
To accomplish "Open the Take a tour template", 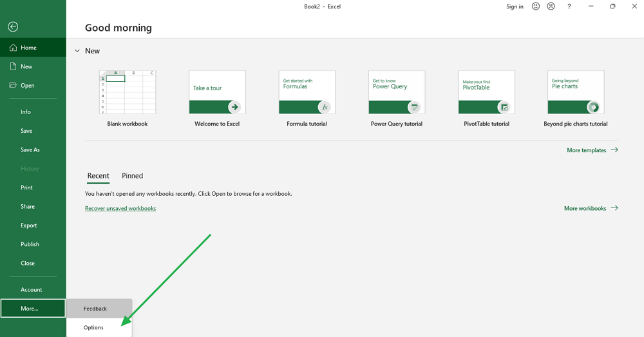I will (217, 92).
